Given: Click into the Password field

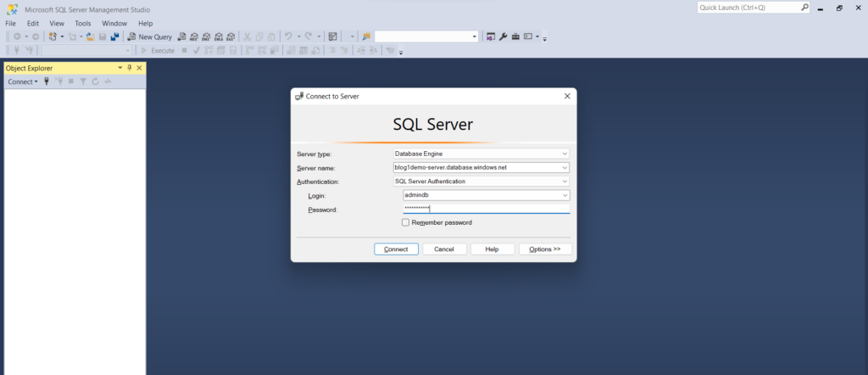Looking at the screenshot, I should pos(486,209).
